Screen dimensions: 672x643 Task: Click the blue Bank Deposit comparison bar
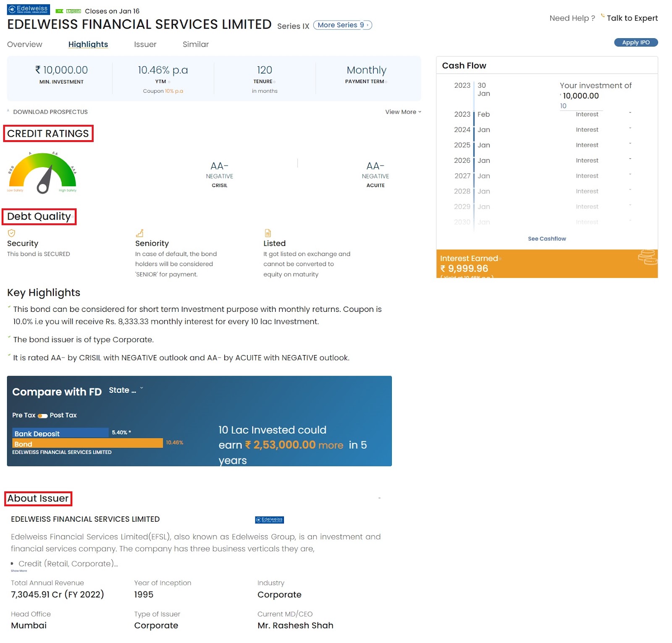pos(61,433)
